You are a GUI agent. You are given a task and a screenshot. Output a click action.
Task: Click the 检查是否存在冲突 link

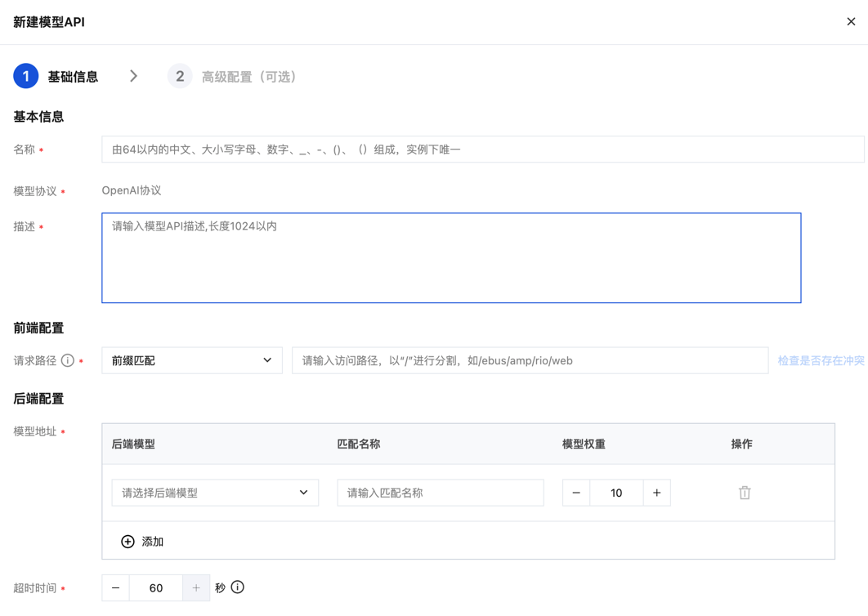821,361
